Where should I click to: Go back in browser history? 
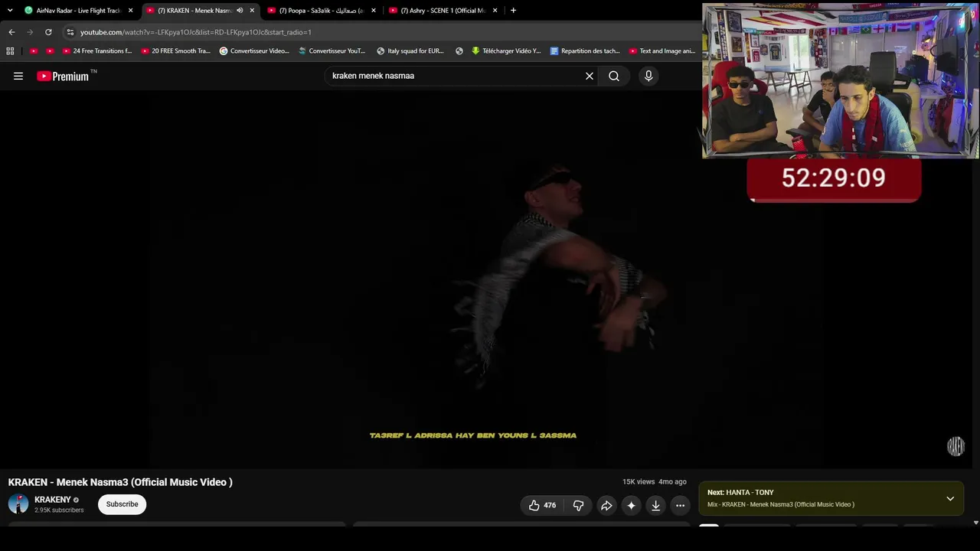[11, 32]
